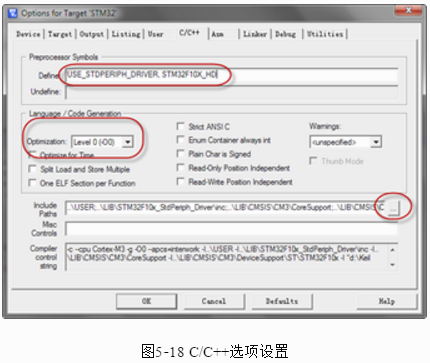This screenshot has width=430, height=363.
Task: Open the Linker tab
Action: point(255,34)
